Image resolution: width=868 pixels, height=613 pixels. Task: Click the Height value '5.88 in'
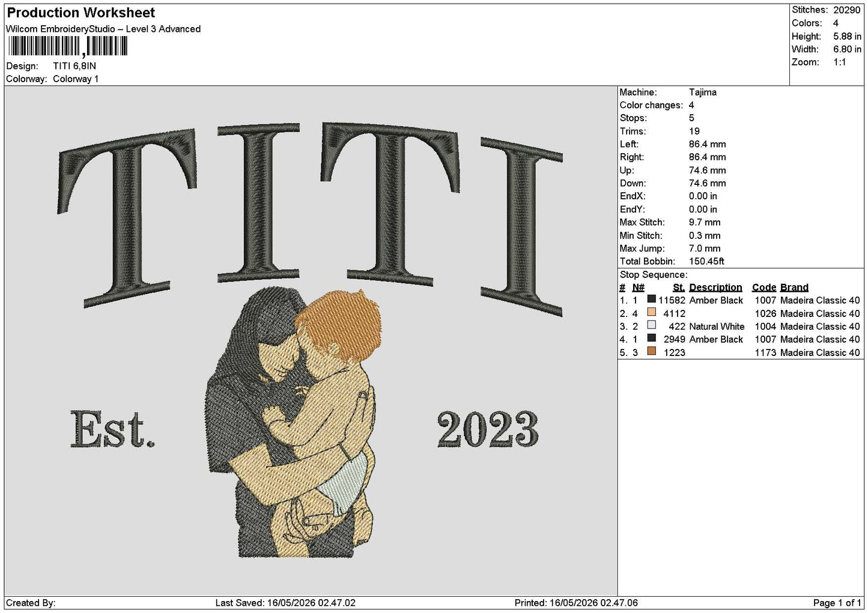pyautogui.click(x=847, y=36)
